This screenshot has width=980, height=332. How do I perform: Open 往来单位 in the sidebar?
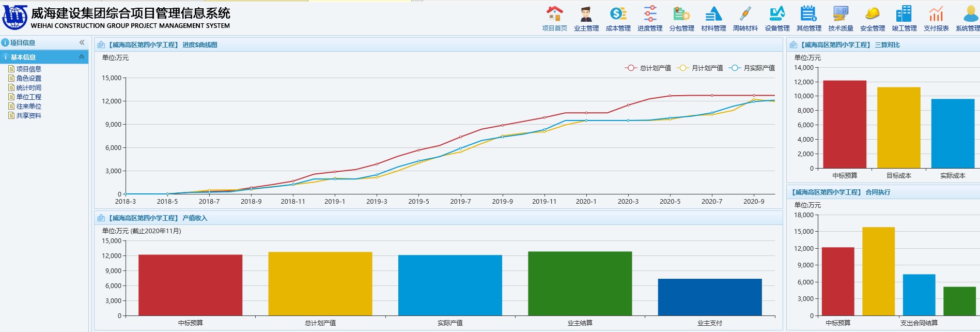(28, 106)
